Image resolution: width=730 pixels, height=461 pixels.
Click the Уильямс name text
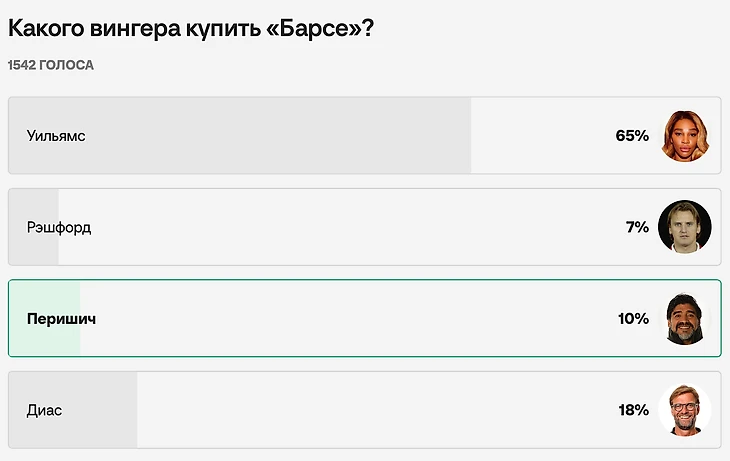pos(56,136)
